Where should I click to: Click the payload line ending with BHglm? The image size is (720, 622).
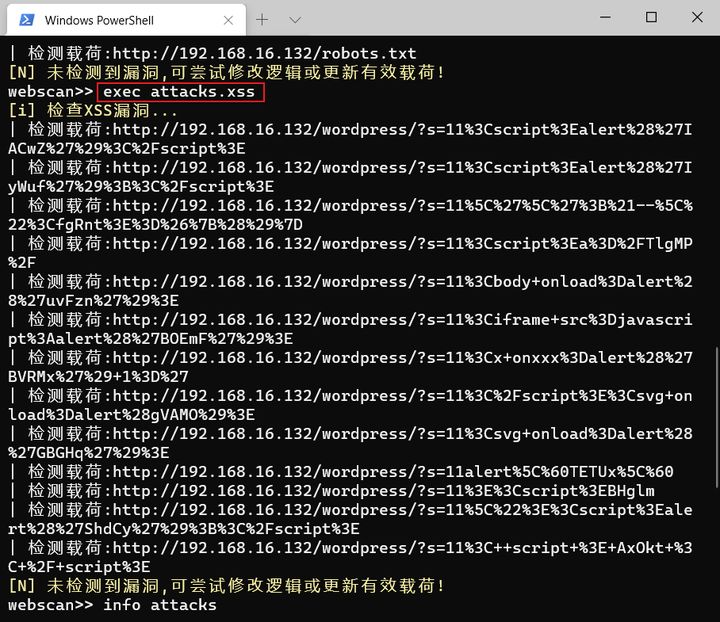pos(332,491)
